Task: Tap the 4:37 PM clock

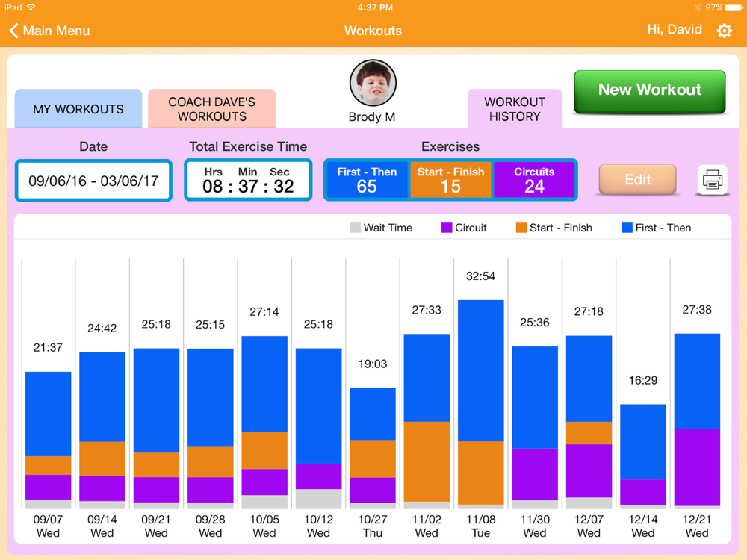Action: coord(375,7)
